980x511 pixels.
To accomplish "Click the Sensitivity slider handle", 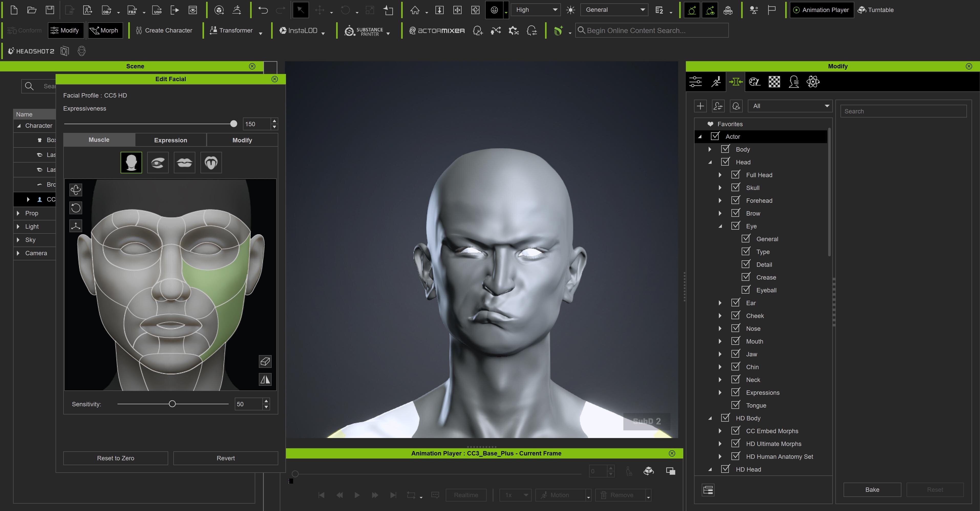I will pyautogui.click(x=172, y=404).
